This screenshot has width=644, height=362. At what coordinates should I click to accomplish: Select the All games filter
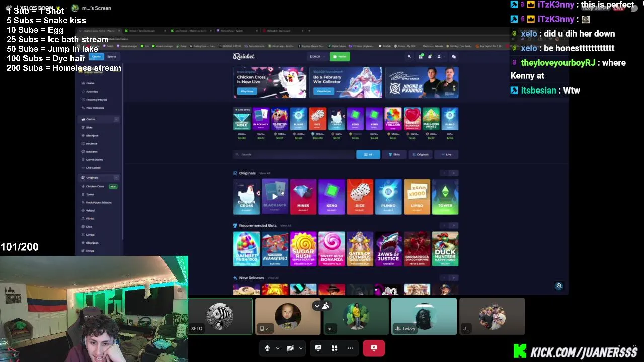[368, 154]
